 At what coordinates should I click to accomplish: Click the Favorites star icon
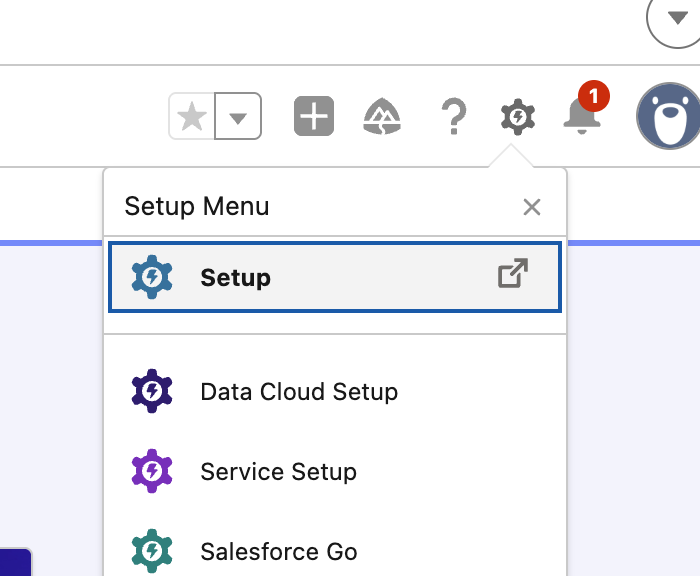[192, 117]
